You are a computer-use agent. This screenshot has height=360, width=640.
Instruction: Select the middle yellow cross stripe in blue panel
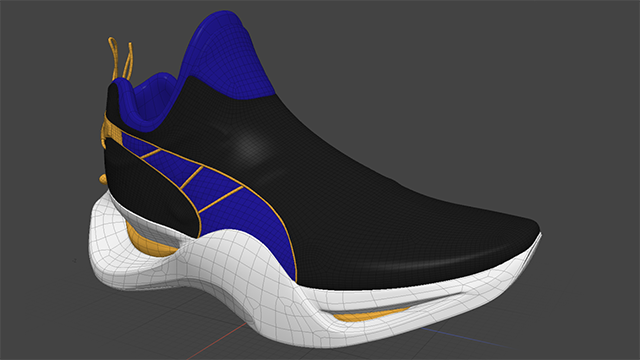point(192,178)
